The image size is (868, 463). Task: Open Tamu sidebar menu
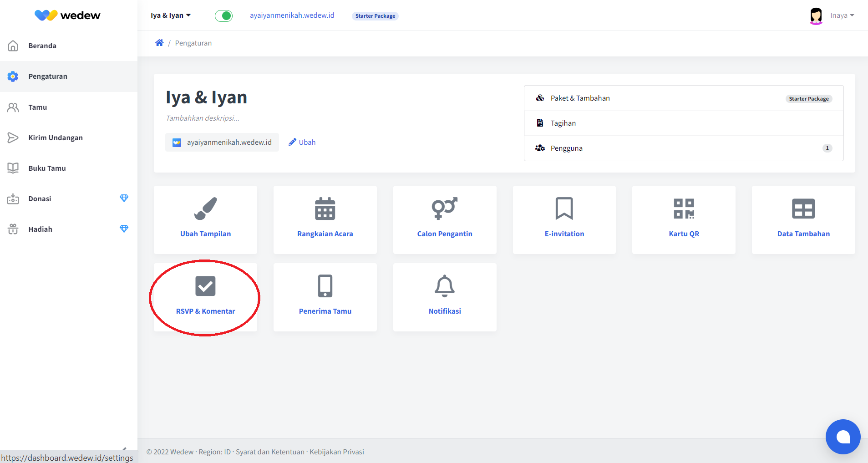point(69,107)
